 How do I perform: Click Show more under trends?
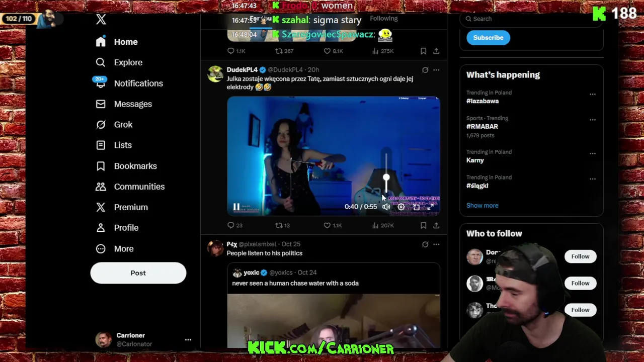[x=482, y=206]
